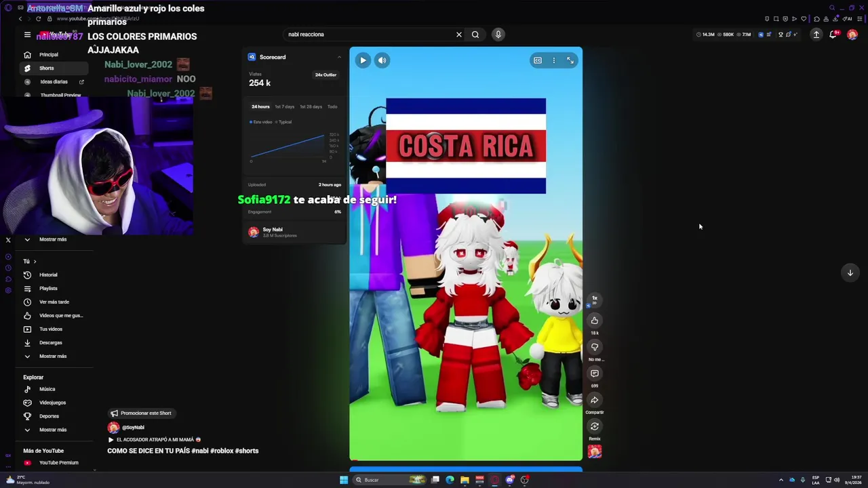Image resolution: width=868 pixels, height=488 pixels.
Task: Expand 'Mostrar más' under Deportes
Action: pos(54,430)
